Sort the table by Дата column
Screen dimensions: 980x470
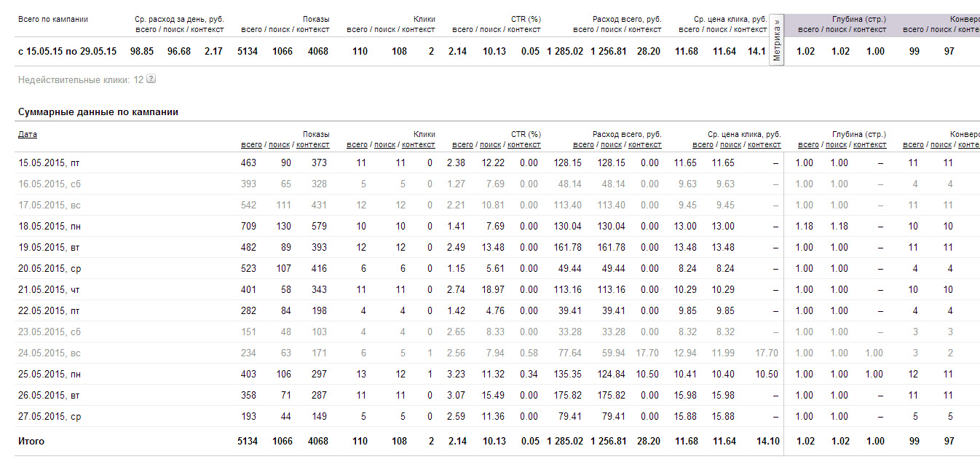coord(28,134)
